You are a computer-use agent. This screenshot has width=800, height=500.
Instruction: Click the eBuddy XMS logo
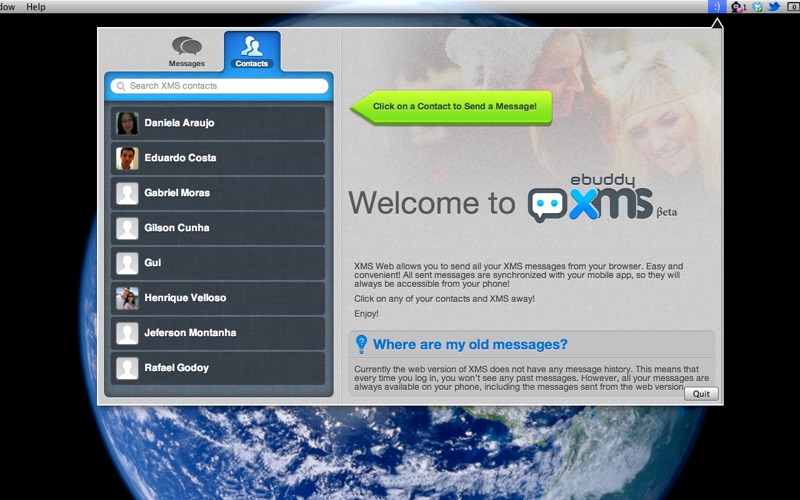tap(602, 198)
